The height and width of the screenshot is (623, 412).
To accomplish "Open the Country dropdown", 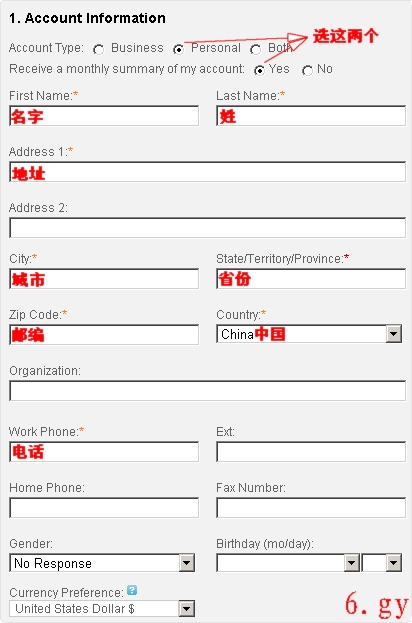I will point(309,334).
